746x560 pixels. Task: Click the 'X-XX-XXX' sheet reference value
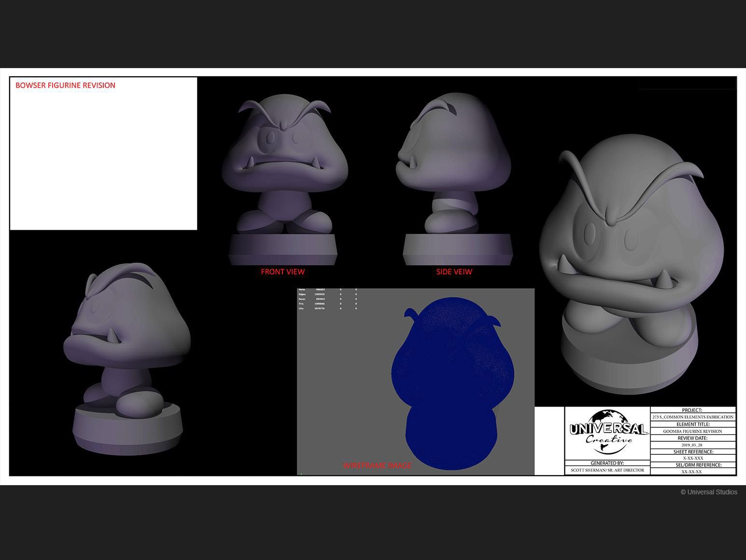coord(693,458)
